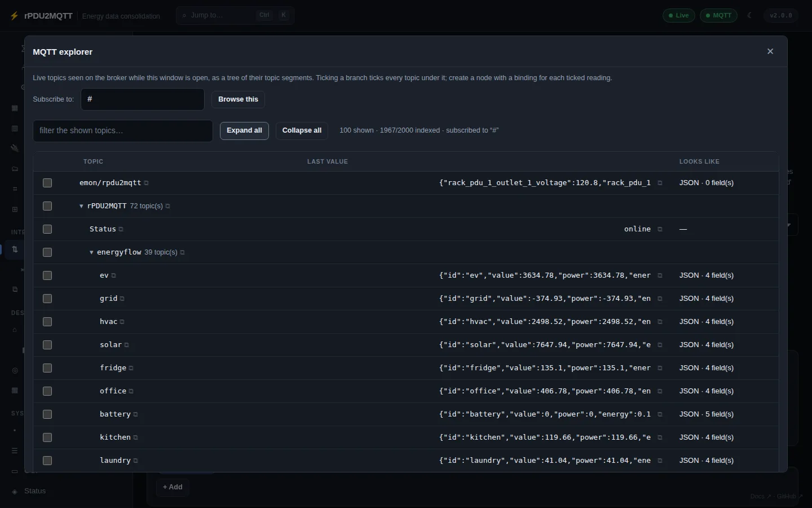
Task: Copy the rPDU2MQTT branch topic path
Action: pyautogui.click(x=168, y=206)
